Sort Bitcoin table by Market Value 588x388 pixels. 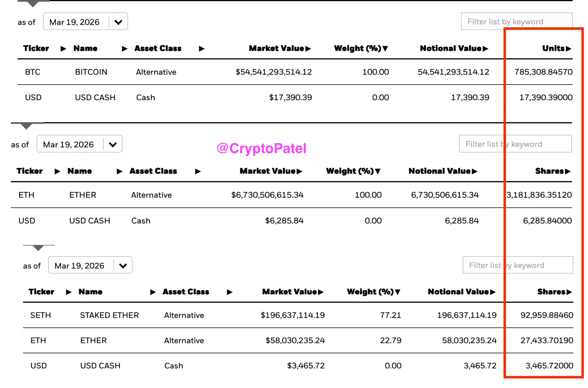308,49
